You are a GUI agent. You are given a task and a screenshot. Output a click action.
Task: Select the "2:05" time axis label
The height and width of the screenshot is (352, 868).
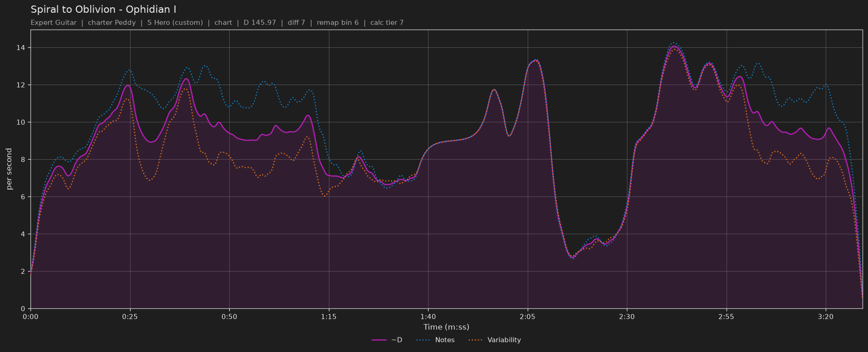[527, 317]
